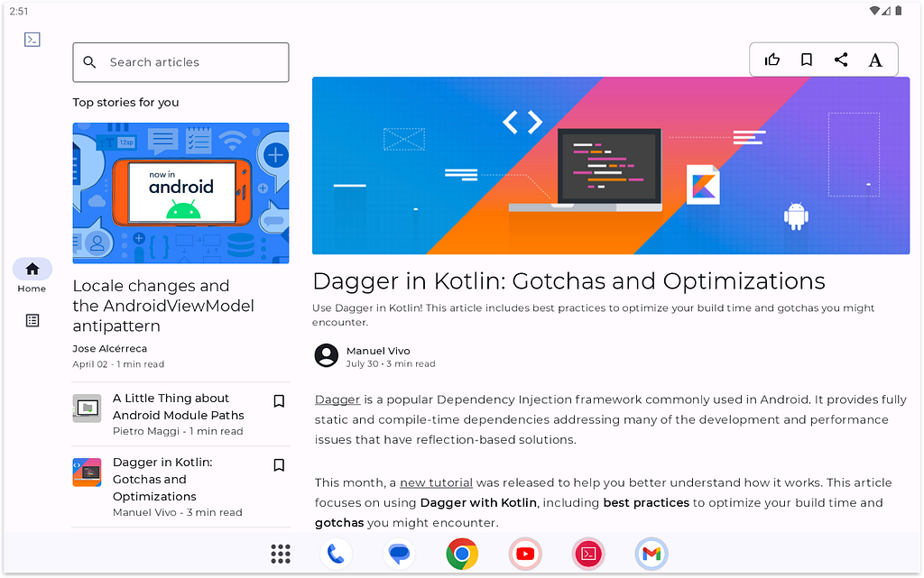Click the battery status icon
Image resolution: width=924 pixels, height=578 pixels.
pyautogui.click(x=898, y=11)
